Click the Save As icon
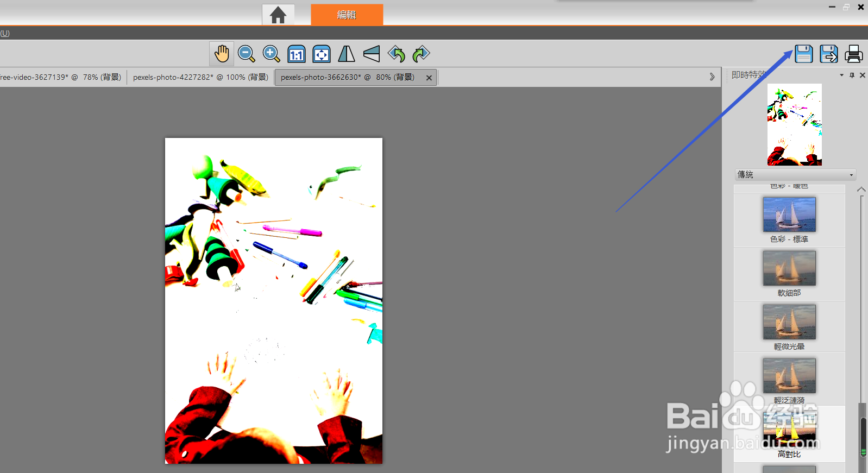868x473 pixels. pyautogui.click(x=829, y=54)
